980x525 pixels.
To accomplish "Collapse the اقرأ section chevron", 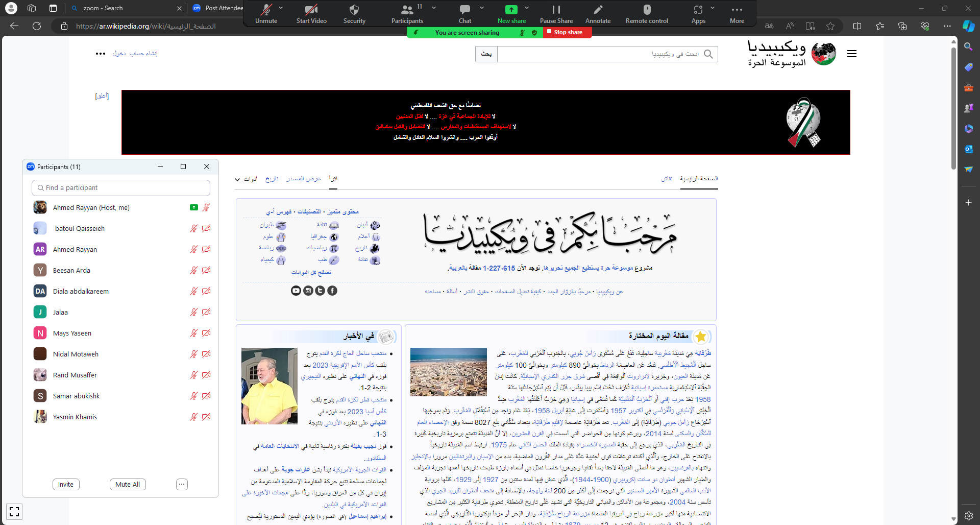I will pyautogui.click(x=237, y=179).
